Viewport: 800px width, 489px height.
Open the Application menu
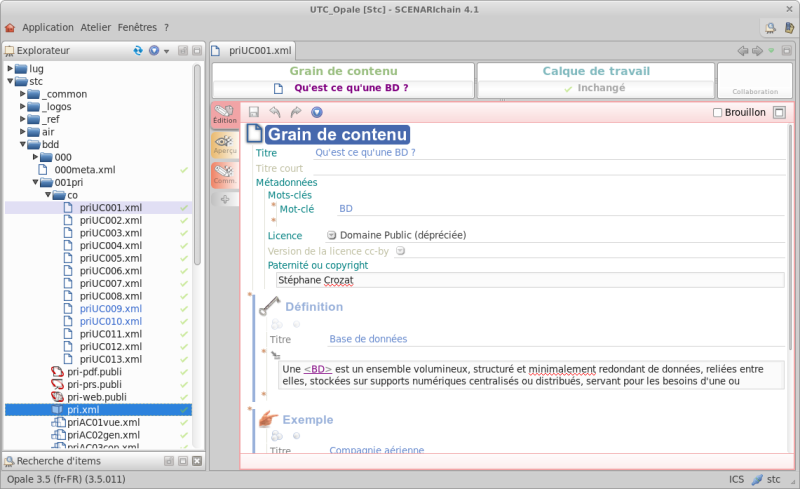[47, 28]
